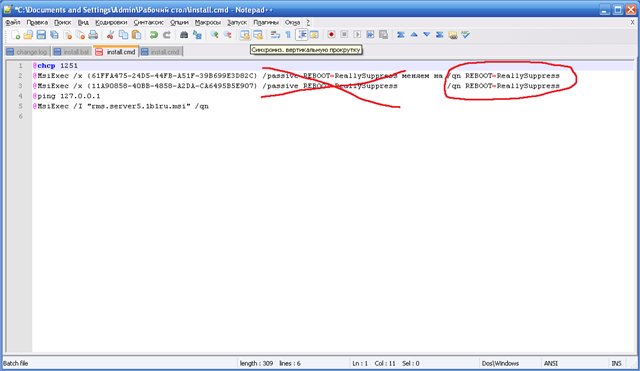Open the Опции menu
This screenshot has width=640, height=371.
coord(179,22)
